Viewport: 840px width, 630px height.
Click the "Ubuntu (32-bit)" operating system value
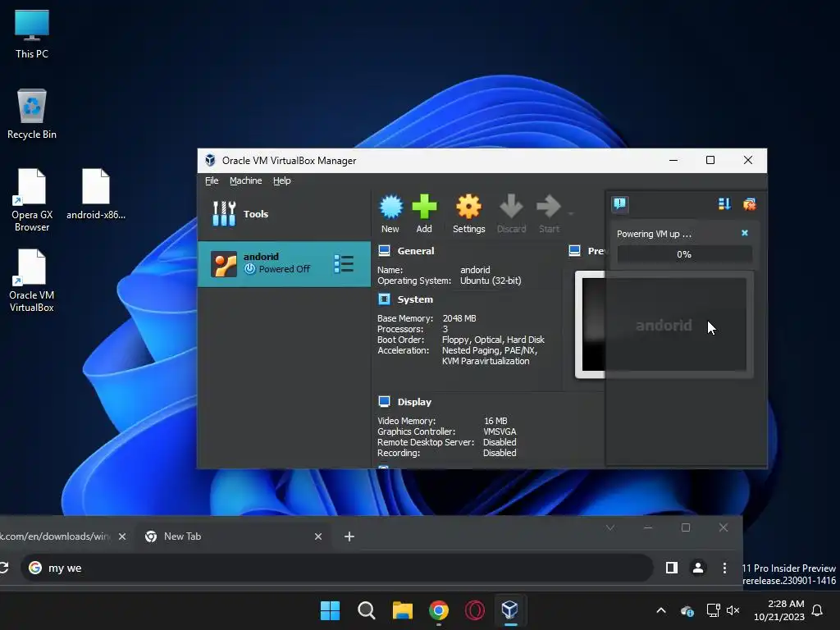pos(491,281)
